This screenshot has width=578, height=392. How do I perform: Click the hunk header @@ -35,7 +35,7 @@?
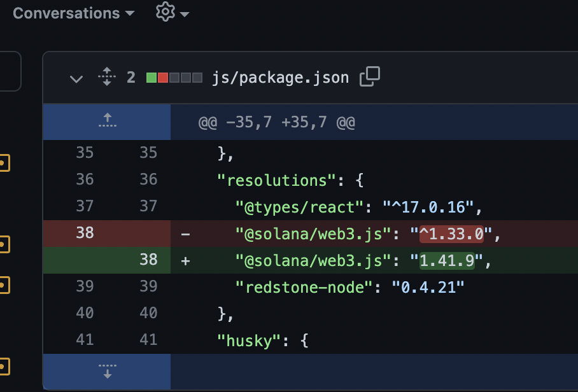tap(276, 122)
